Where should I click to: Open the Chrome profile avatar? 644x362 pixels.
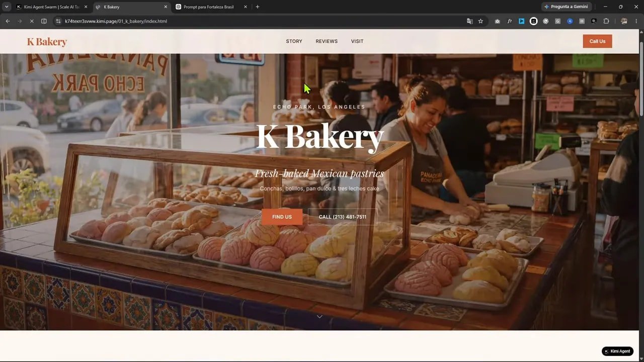pos(624,21)
